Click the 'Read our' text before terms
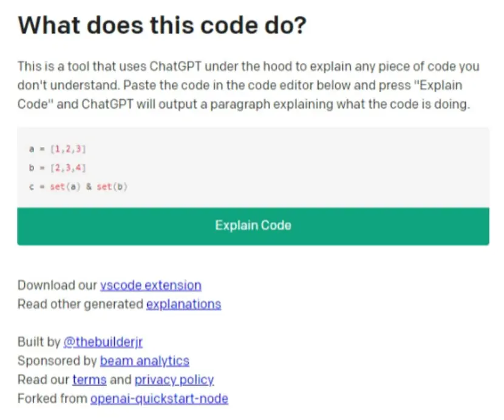The image size is (504, 420). tap(43, 380)
